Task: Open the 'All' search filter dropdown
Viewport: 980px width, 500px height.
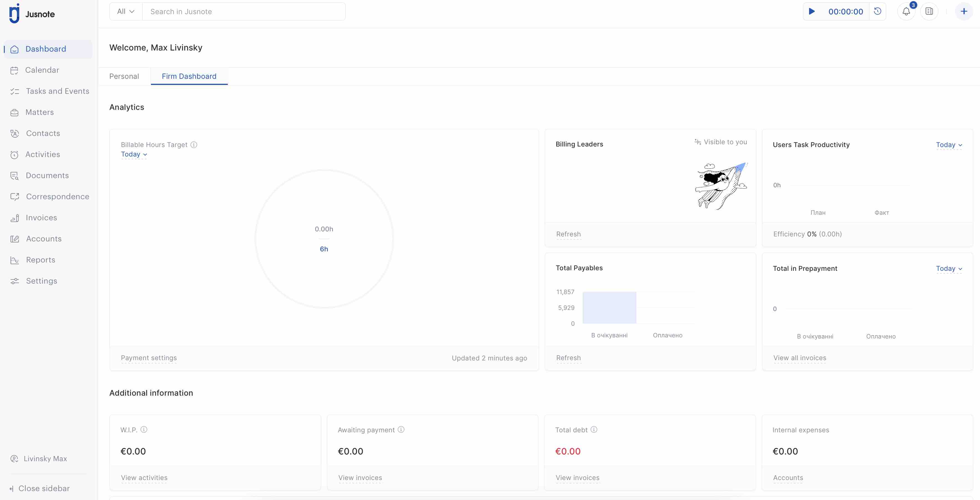Action: pyautogui.click(x=125, y=11)
